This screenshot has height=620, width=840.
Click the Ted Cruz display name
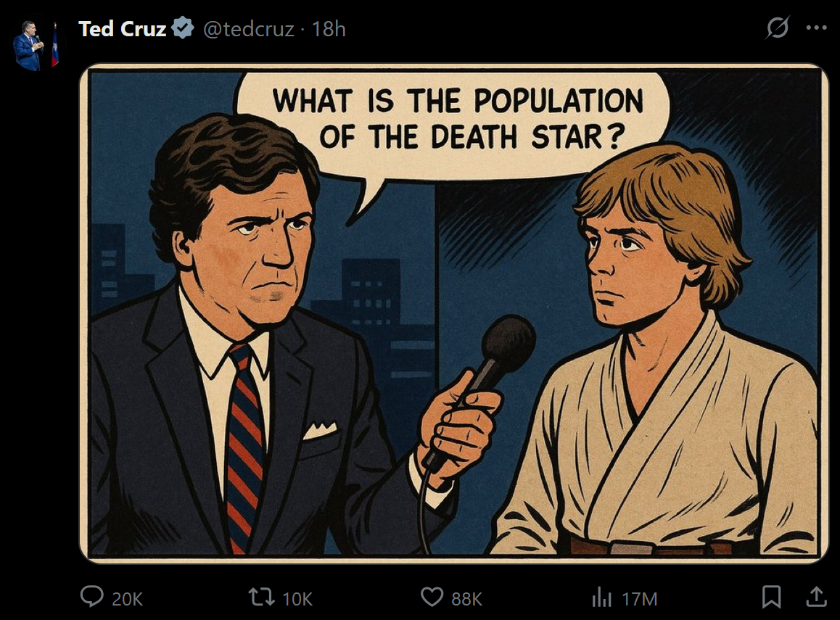pyautogui.click(x=122, y=29)
